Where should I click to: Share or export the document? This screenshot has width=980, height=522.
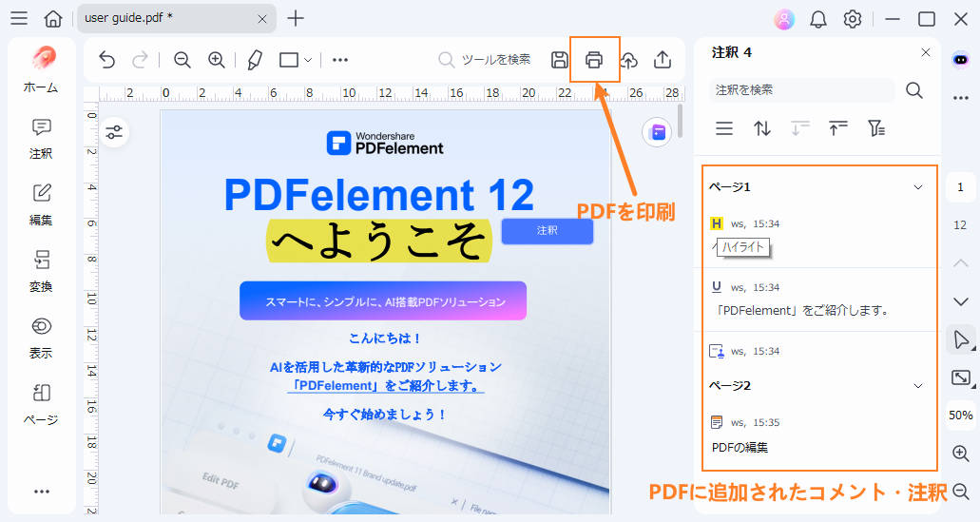coord(663,60)
